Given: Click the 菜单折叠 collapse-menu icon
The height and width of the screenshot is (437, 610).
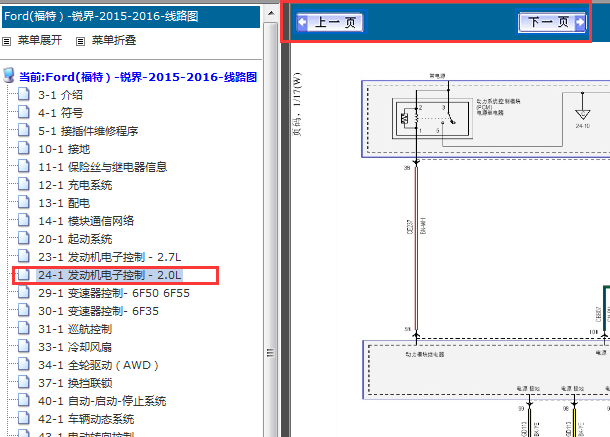Looking at the screenshot, I should pyautogui.click(x=80, y=41).
